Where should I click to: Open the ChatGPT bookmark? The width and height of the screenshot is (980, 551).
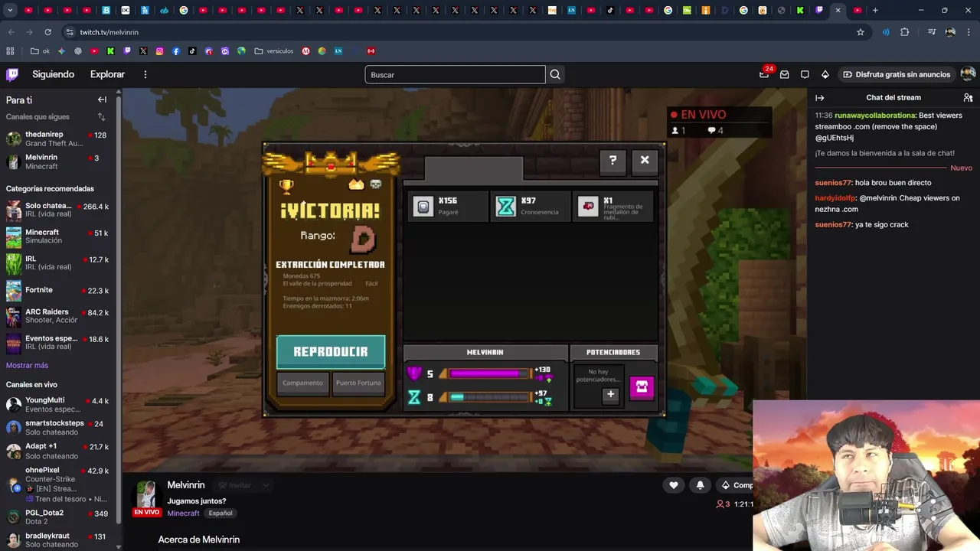[77, 51]
